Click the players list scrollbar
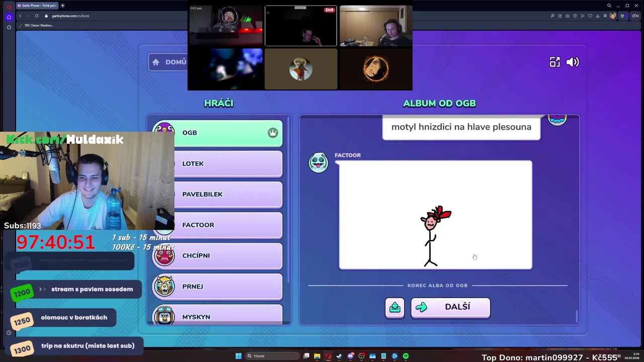 point(288,201)
